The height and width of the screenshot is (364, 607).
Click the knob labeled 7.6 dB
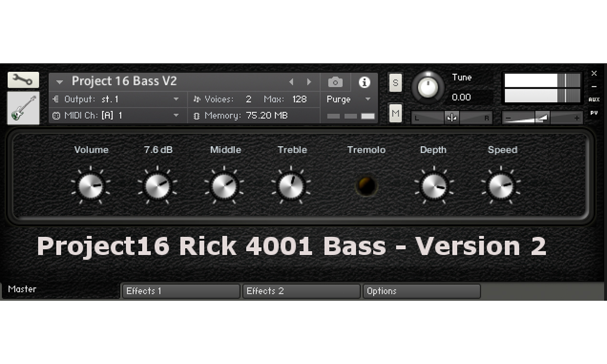pos(157,186)
